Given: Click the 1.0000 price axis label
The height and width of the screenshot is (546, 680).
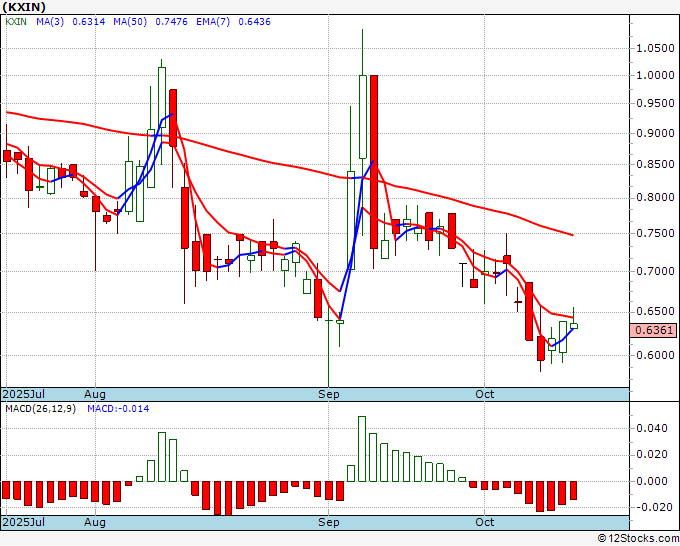Looking at the screenshot, I should pos(655,75).
